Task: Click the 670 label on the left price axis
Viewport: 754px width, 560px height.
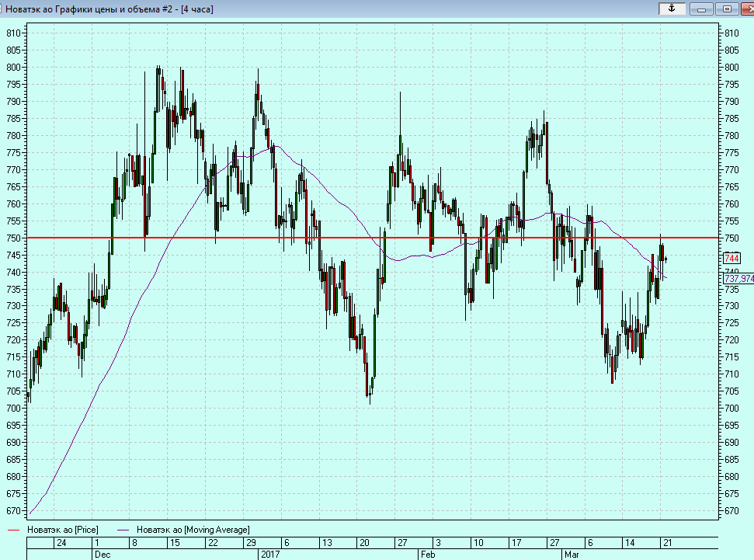Action: click(x=13, y=510)
